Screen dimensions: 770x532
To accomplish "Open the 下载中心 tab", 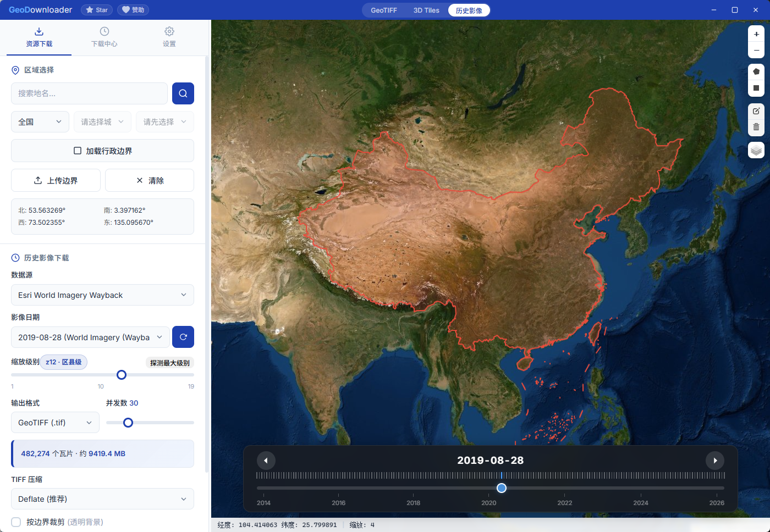I will click(x=104, y=37).
